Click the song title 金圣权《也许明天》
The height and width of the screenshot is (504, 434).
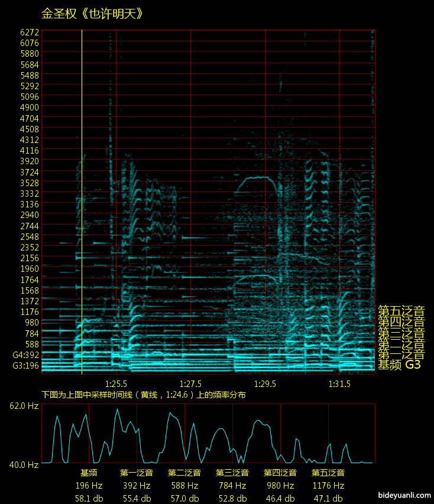click(93, 13)
